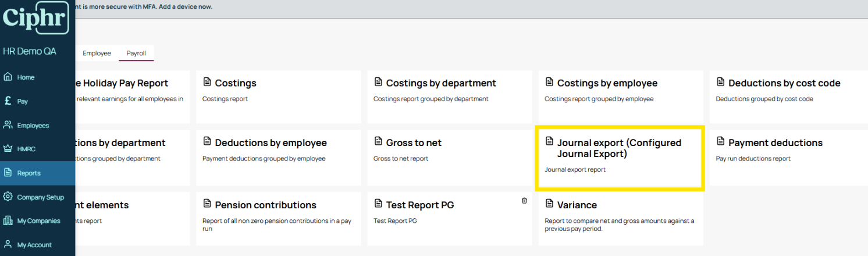Click document icon beside Deductions by employee

(x=207, y=141)
